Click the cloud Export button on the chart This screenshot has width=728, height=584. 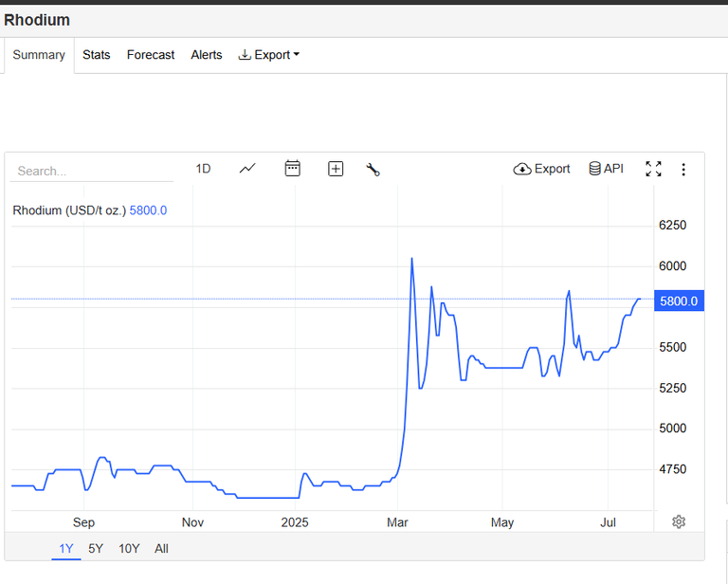click(541, 169)
